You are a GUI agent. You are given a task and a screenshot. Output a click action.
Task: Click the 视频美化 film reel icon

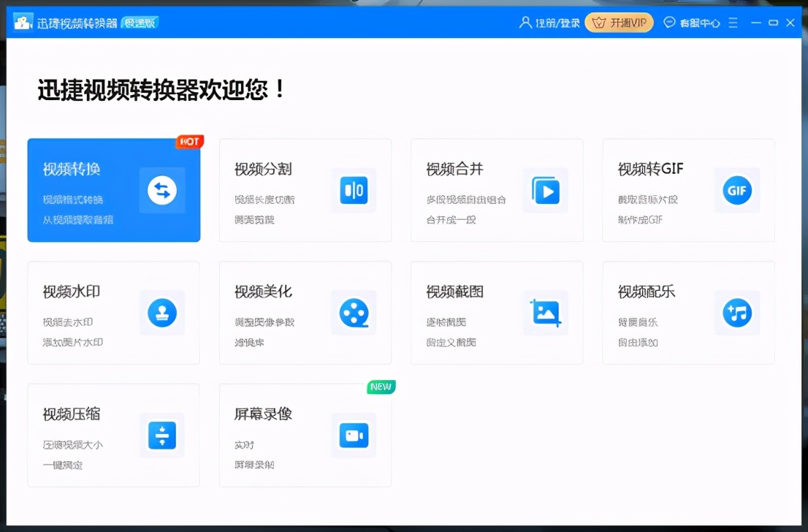(354, 313)
